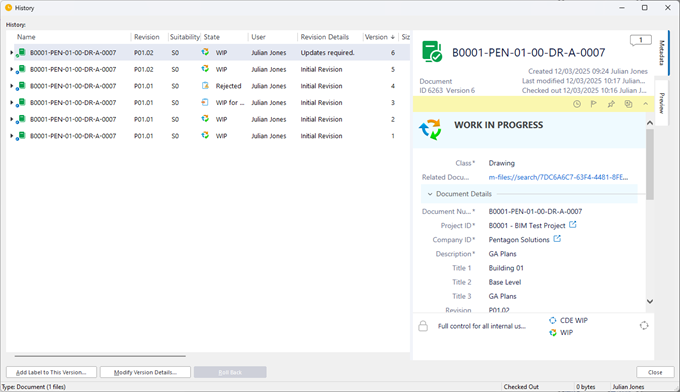
Task: Click Modify Version Details button
Action: 145,372
